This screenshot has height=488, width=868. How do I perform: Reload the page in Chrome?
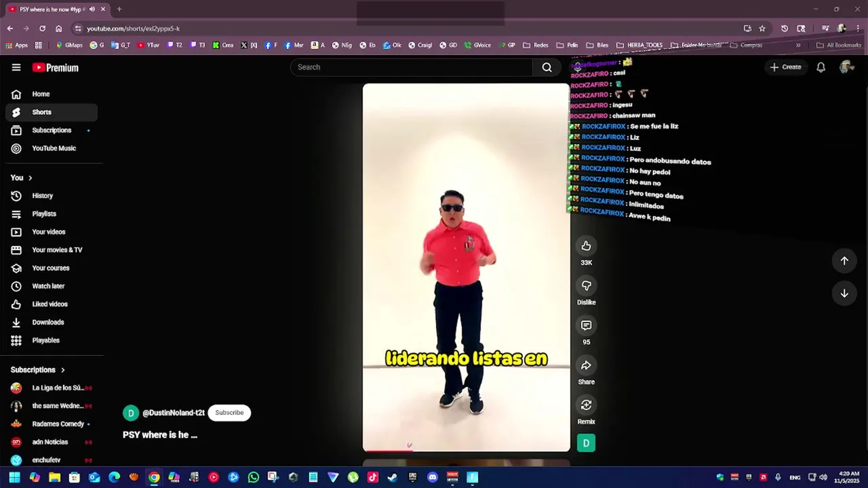42,28
